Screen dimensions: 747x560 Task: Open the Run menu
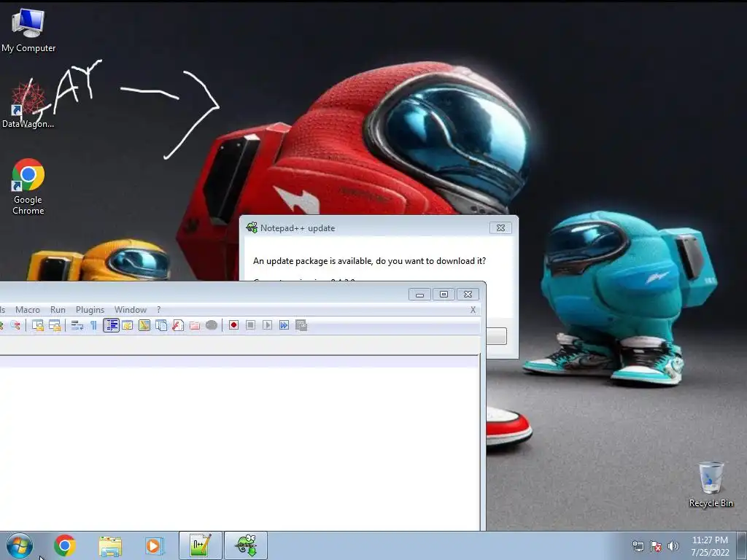point(58,309)
